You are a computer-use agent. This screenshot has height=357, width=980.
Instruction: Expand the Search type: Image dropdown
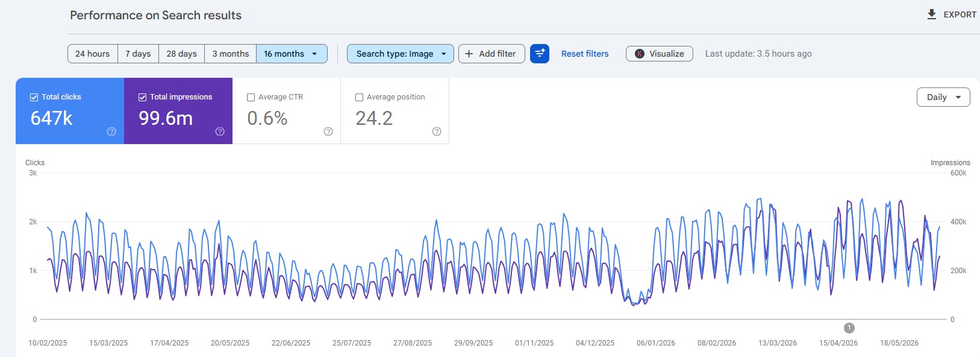pyautogui.click(x=400, y=54)
